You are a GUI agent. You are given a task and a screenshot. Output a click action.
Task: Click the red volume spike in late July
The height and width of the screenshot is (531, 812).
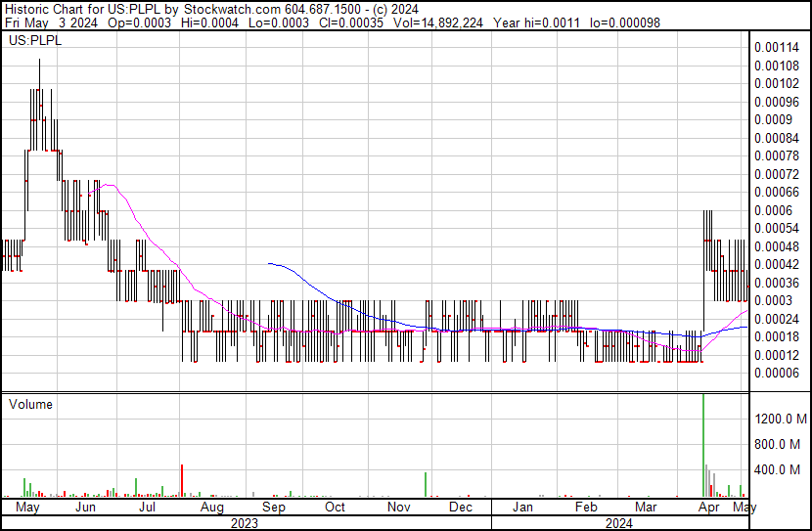[x=182, y=480]
